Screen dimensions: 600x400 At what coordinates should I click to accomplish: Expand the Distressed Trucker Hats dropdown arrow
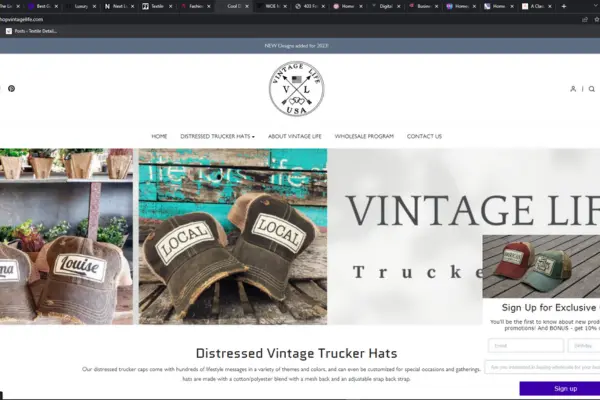(253, 137)
